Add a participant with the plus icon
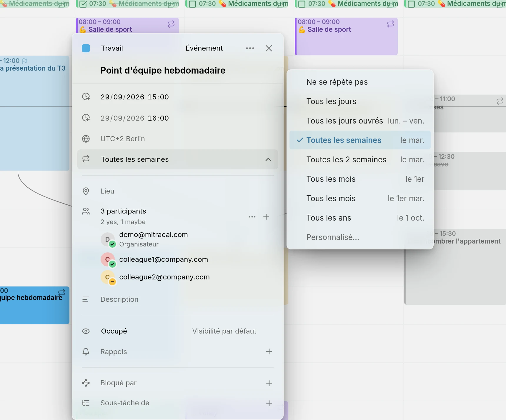The height and width of the screenshot is (420, 506). pos(266,217)
